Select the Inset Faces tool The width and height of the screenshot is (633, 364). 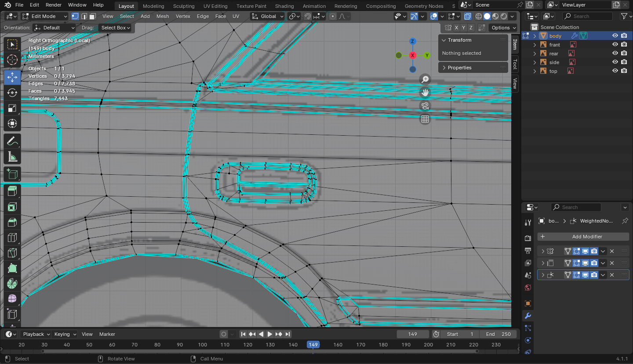[x=12, y=207]
